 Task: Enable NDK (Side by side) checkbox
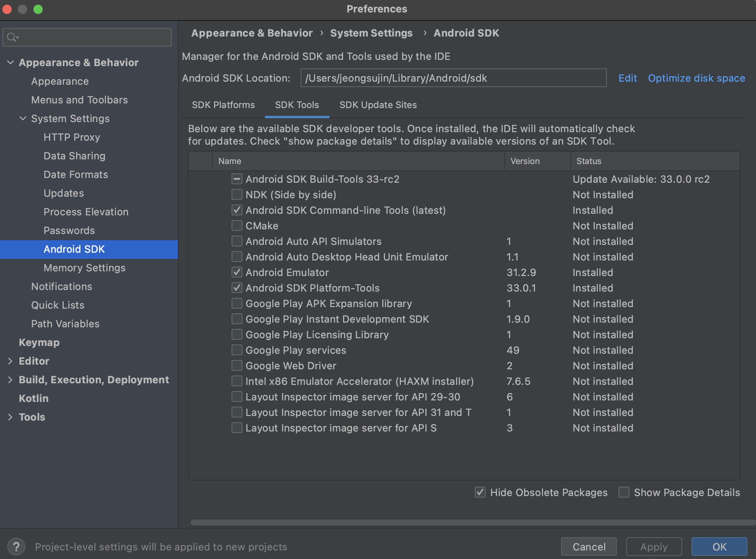pos(237,194)
